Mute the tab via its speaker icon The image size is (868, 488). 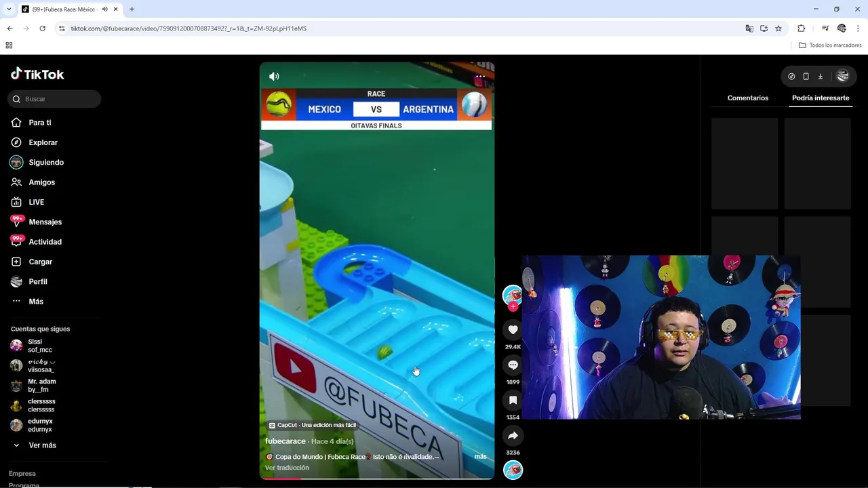pyautogui.click(x=104, y=9)
